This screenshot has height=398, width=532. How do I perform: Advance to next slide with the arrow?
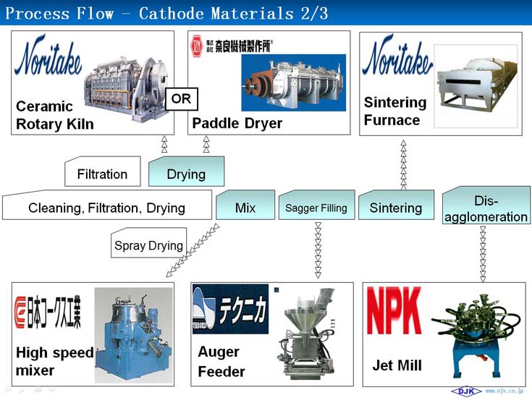[51, 390]
